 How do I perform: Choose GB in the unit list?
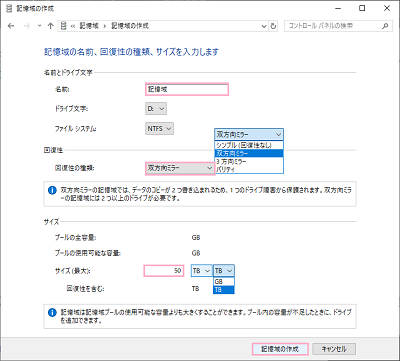click(x=224, y=282)
